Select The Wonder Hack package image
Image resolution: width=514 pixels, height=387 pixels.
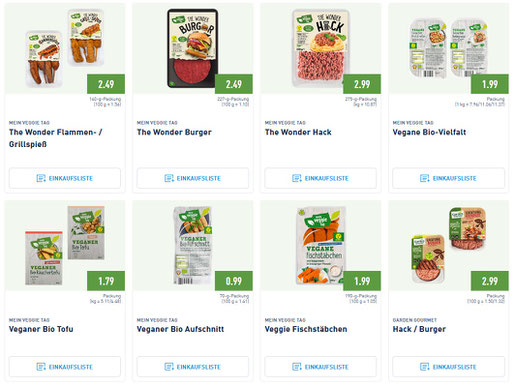coord(321,48)
